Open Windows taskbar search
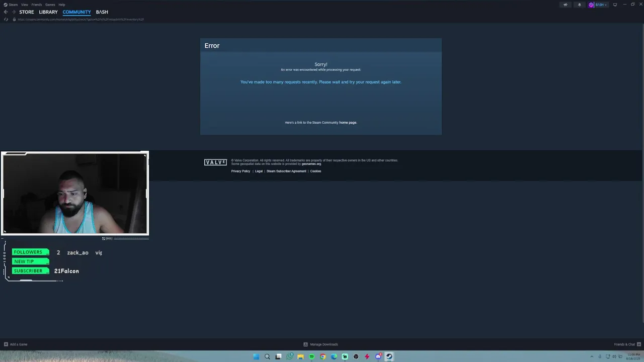Screen dimensions: 644x362 click(267, 356)
